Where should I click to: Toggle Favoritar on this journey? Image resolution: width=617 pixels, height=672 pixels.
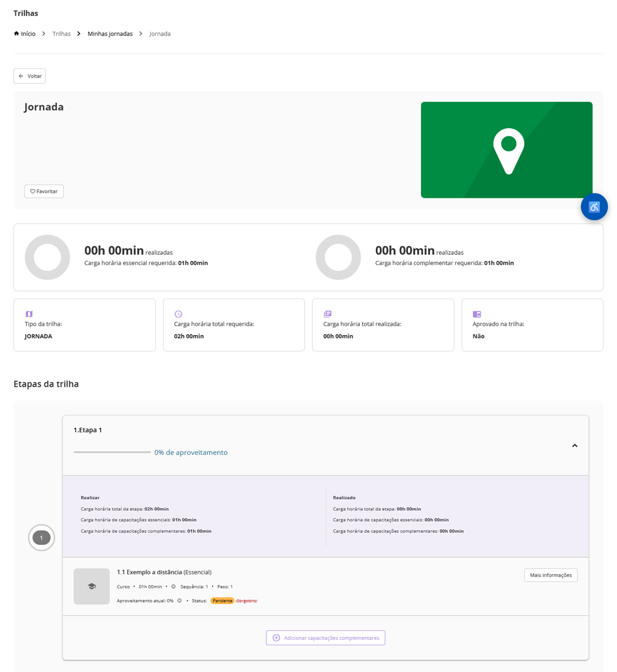click(x=44, y=192)
